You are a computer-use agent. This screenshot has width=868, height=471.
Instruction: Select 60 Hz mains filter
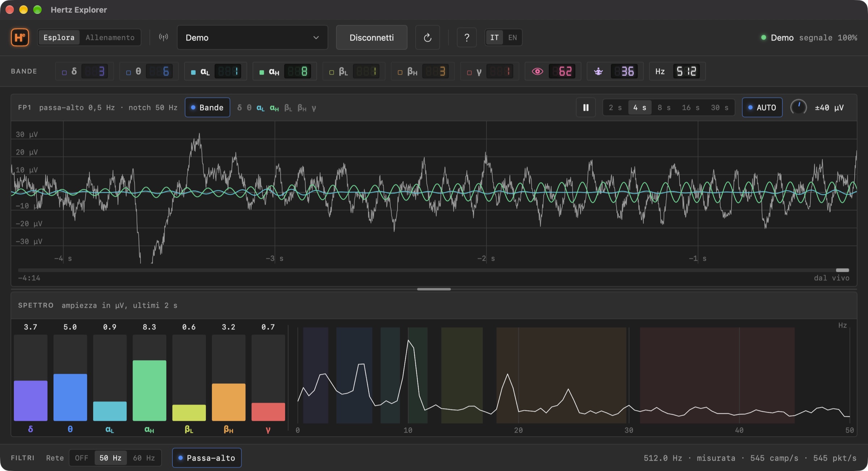(x=144, y=458)
